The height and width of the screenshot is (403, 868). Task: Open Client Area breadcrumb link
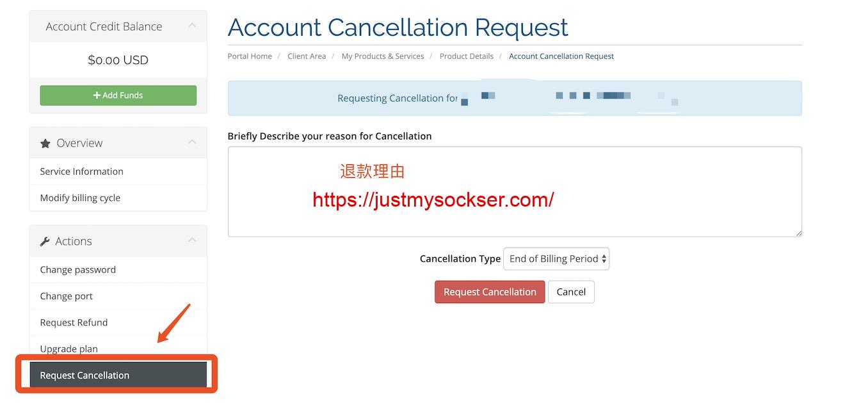point(307,56)
